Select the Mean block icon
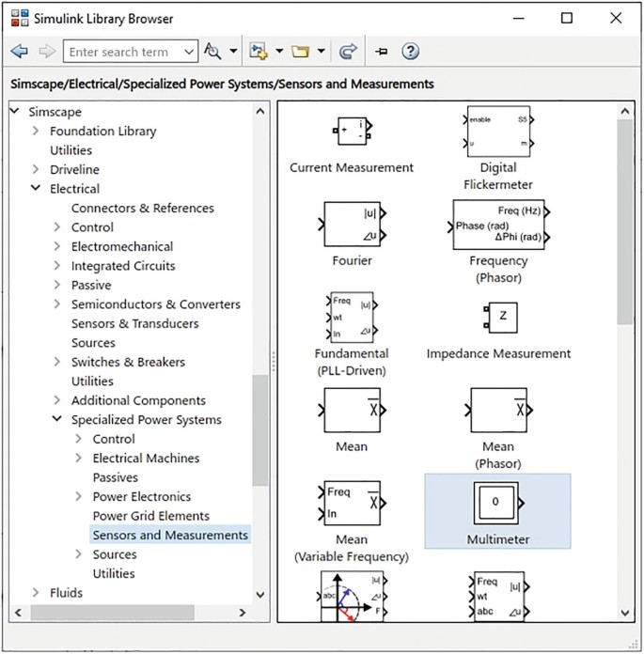Image resolution: width=644 pixels, height=654 pixels. [x=353, y=411]
